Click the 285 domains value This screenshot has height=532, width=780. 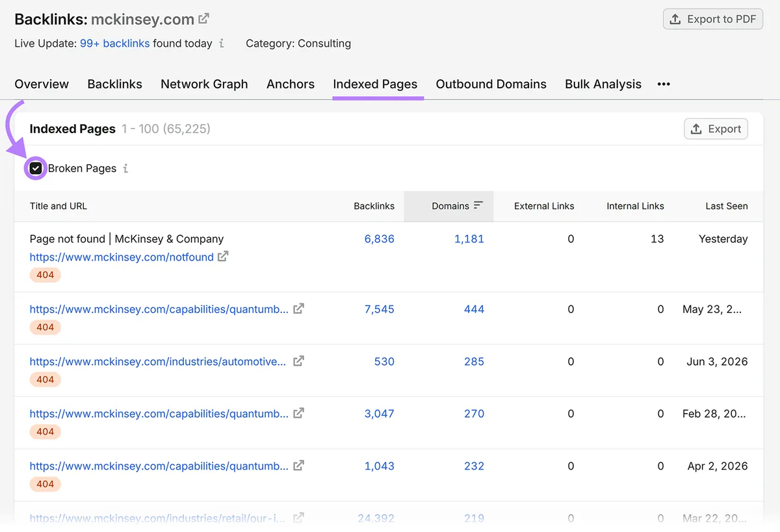tap(474, 361)
